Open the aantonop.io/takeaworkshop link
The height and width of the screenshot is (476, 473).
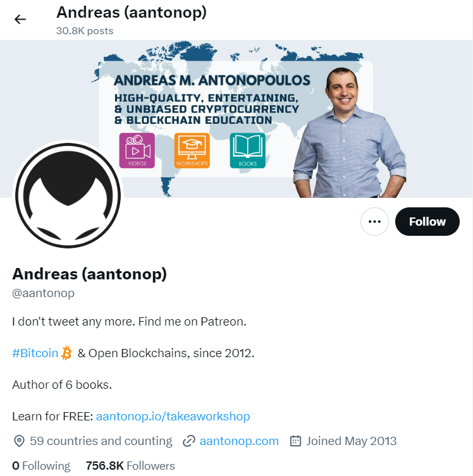tap(173, 416)
